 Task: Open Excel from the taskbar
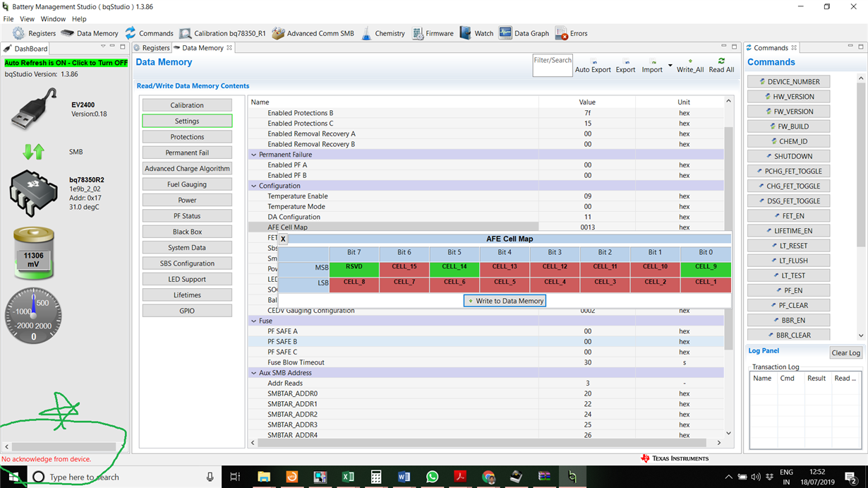[x=348, y=477]
